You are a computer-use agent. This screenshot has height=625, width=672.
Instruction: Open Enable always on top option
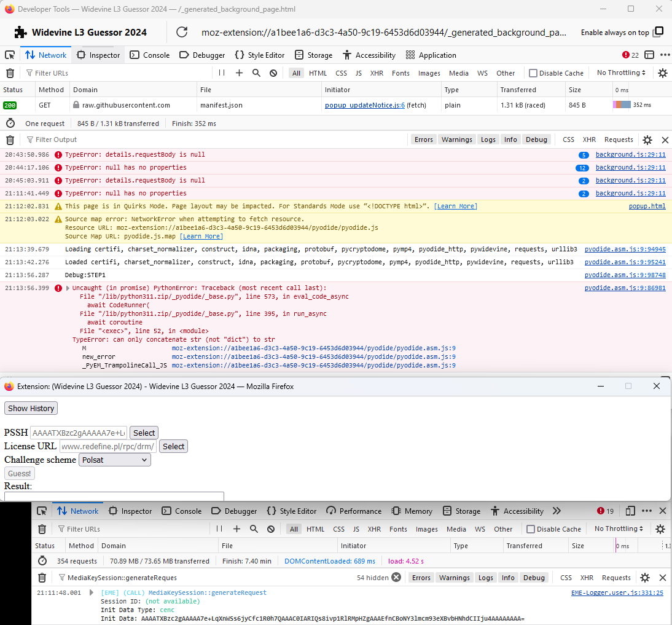(x=622, y=32)
